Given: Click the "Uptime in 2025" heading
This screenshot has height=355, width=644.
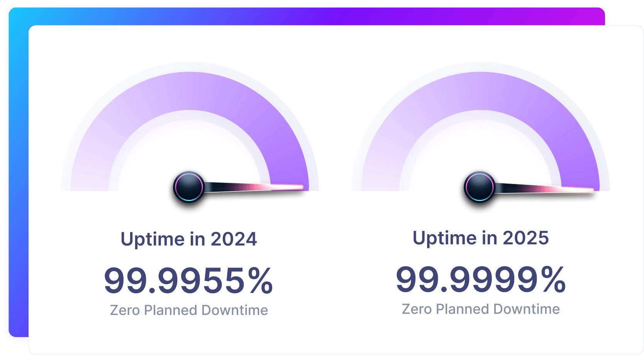Looking at the screenshot, I should pos(481,238).
